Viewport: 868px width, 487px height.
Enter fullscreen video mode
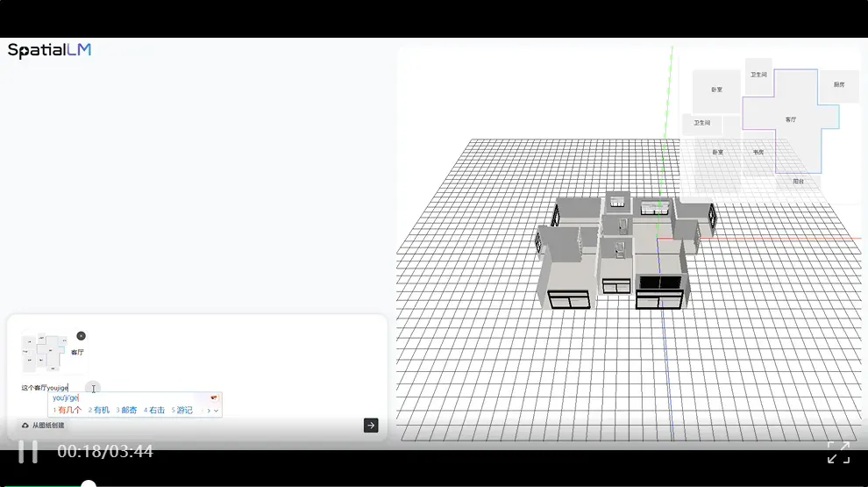click(x=839, y=452)
